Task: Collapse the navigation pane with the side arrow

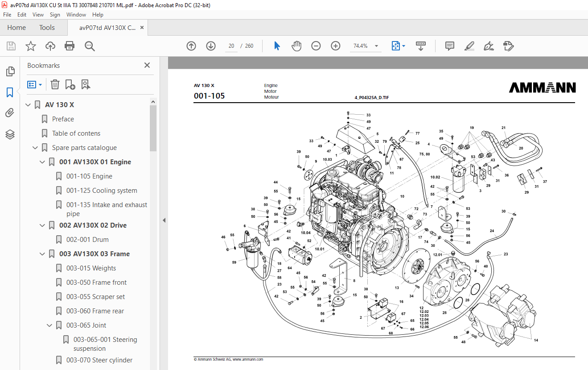Action: click(x=164, y=220)
